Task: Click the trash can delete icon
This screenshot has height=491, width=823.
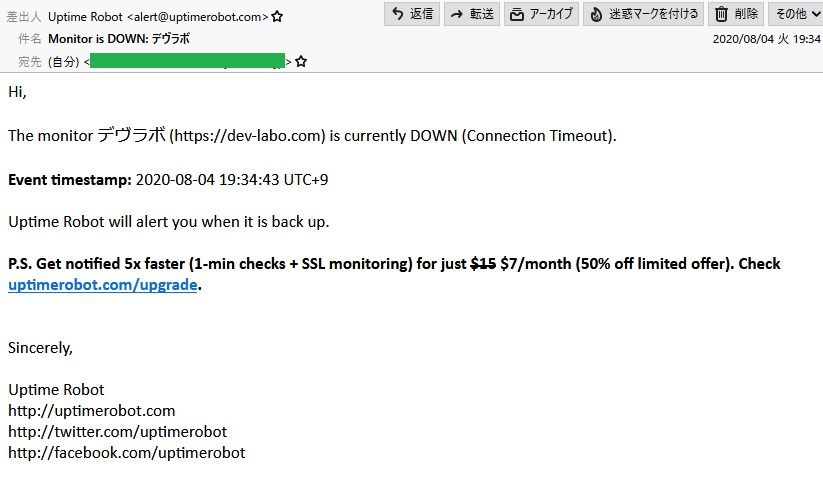Action: click(721, 14)
